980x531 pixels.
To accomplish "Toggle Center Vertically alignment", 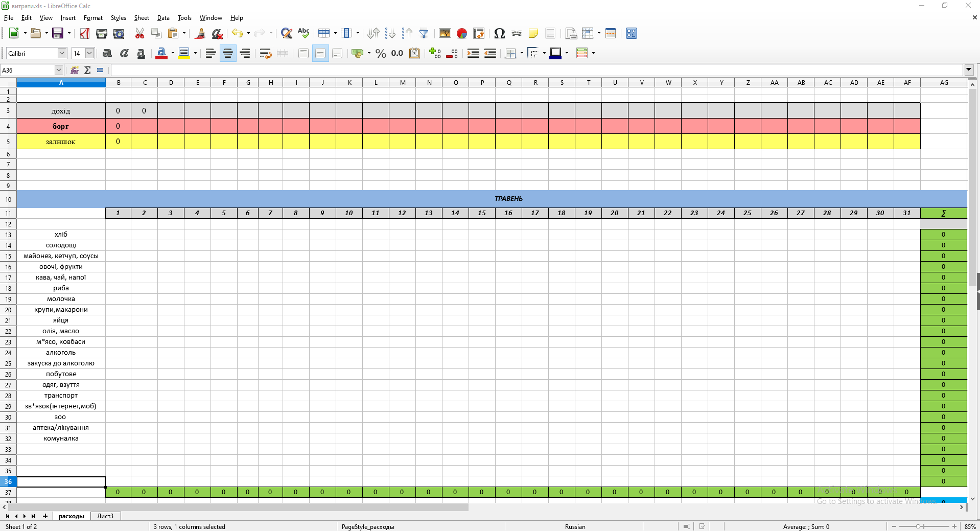I will tap(320, 53).
